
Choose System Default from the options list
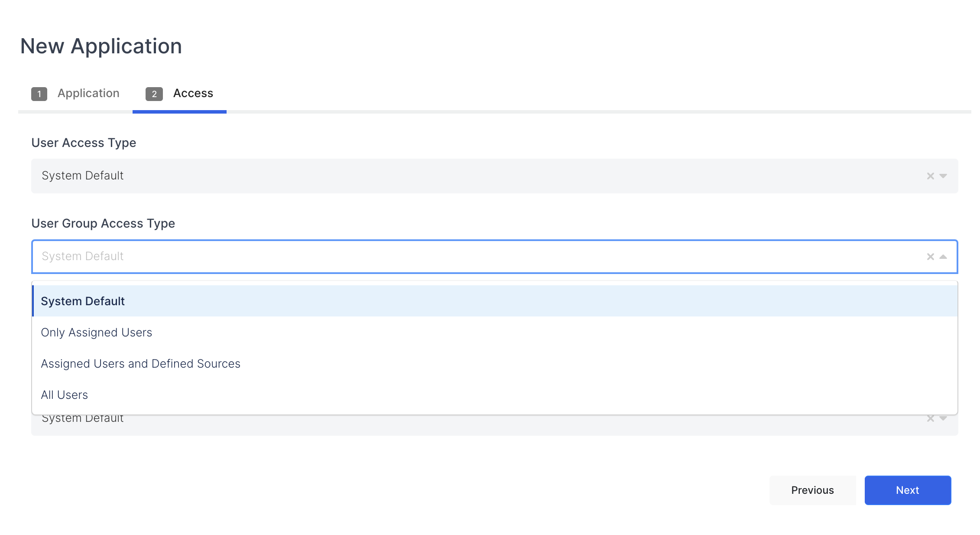(x=83, y=301)
